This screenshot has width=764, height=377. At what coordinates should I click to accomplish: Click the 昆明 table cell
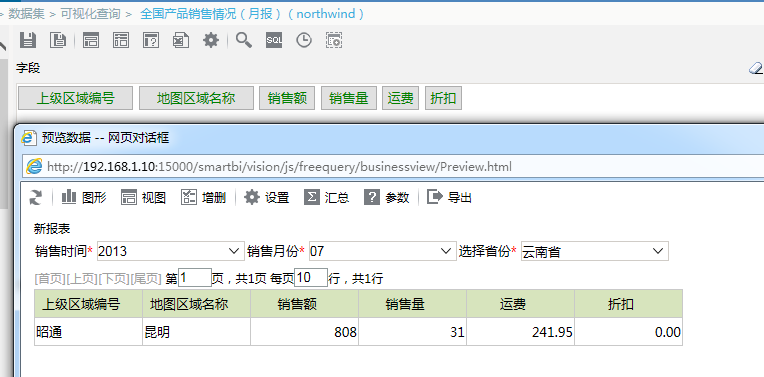196,332
